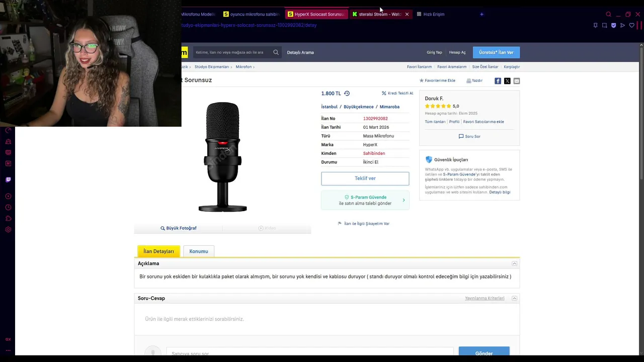Screen dimensions: 644x362
Task: Click the price history clock icon
Action: coord(347,94)
